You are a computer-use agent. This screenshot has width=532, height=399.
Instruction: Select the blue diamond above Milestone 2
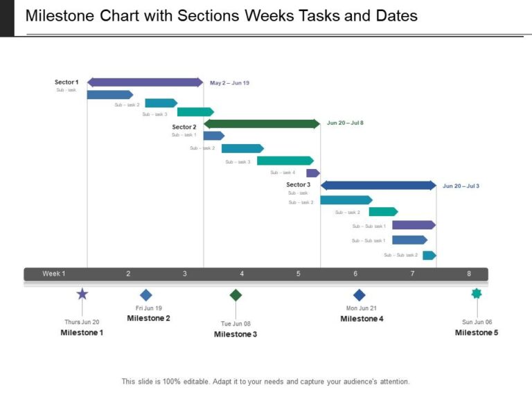(145, 295)
